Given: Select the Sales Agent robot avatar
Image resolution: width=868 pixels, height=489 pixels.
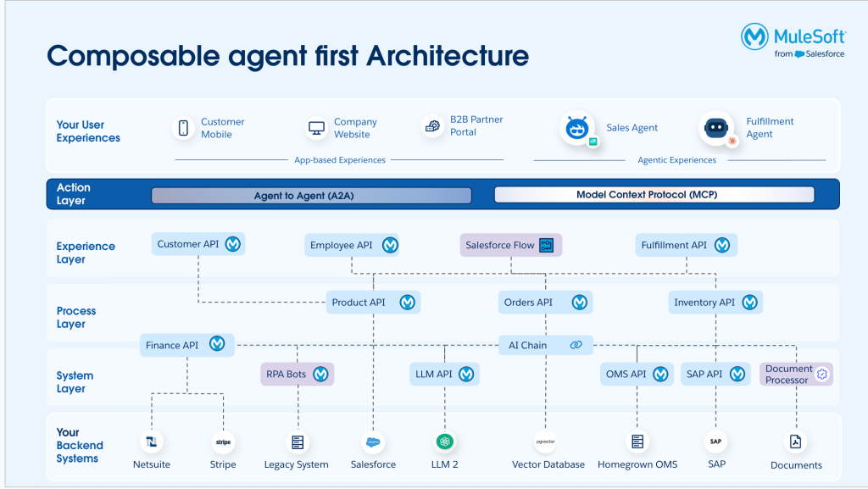Looking at the screenshot, I should 577,128.
